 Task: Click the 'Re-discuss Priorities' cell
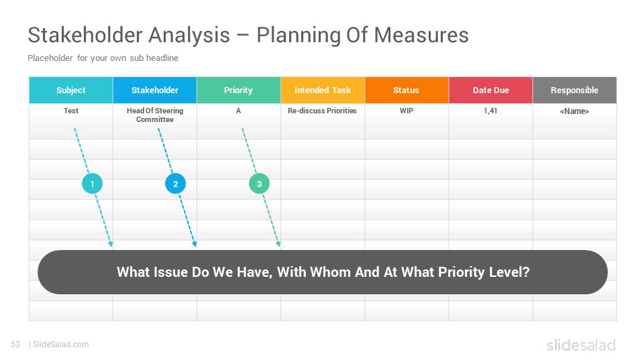click(x=323, y=121)
